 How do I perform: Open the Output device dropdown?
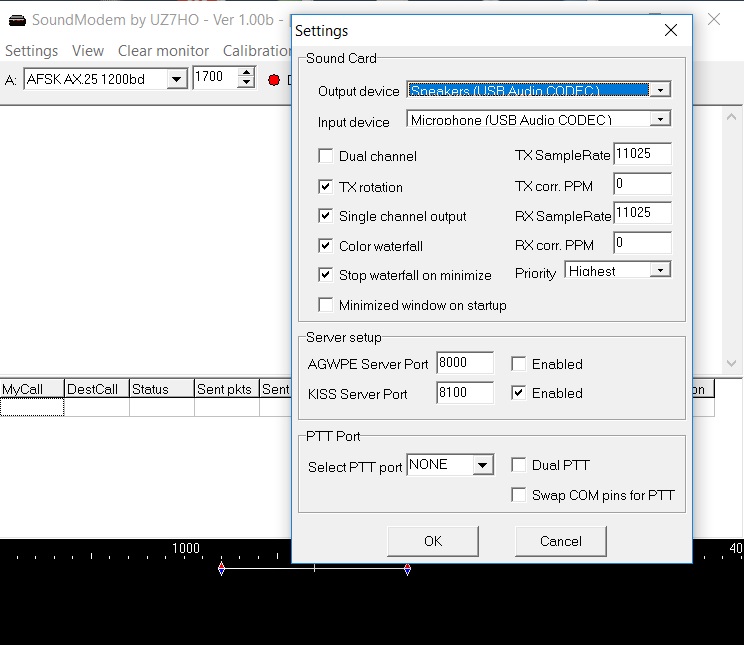click(659, 90)
